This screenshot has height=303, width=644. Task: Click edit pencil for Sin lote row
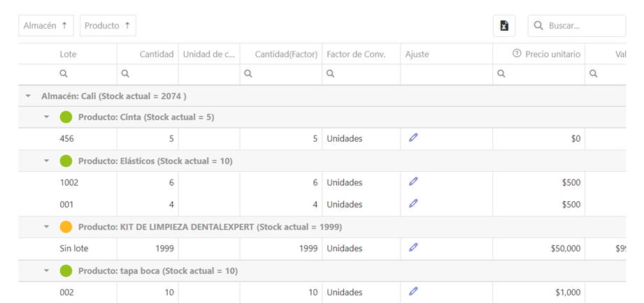tap(413, 247)
